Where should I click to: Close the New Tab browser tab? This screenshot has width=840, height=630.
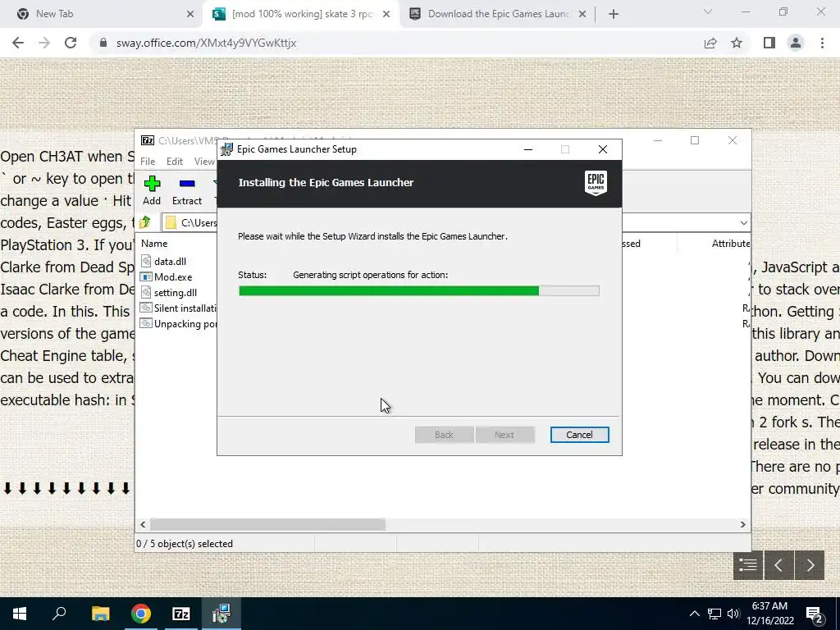[190, 15]
